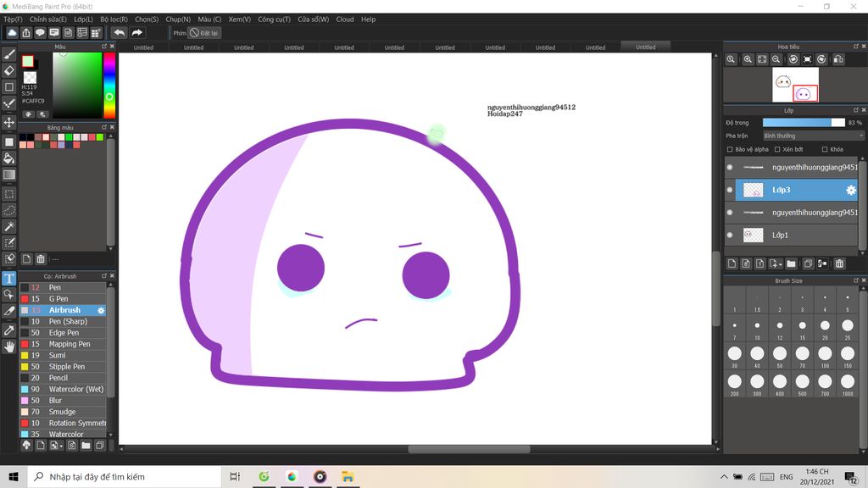The height and width of the screenshot is (488, 868).
Task: Open File Explorer from the taskbar
Action: point(348,477)
